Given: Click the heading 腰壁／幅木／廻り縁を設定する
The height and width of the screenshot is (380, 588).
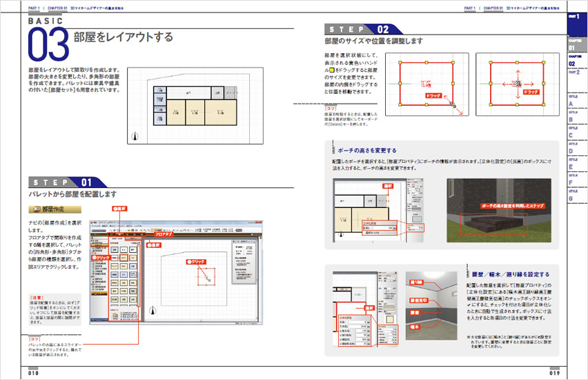Looking at the screenshot, I should 511,274.
